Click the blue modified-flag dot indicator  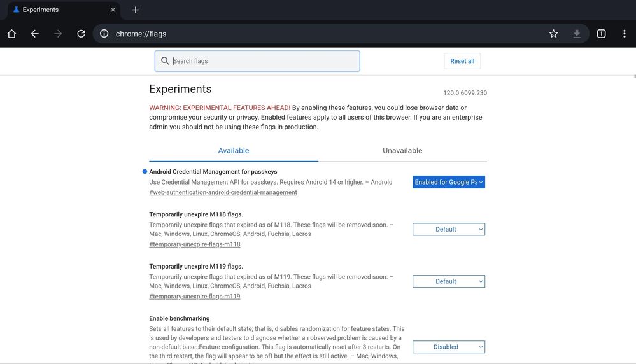145,171
